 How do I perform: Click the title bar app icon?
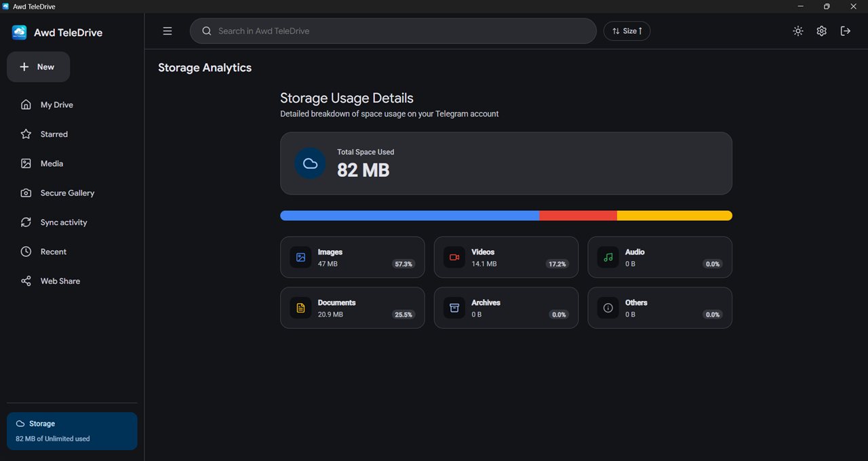click(x=6, y=6)
